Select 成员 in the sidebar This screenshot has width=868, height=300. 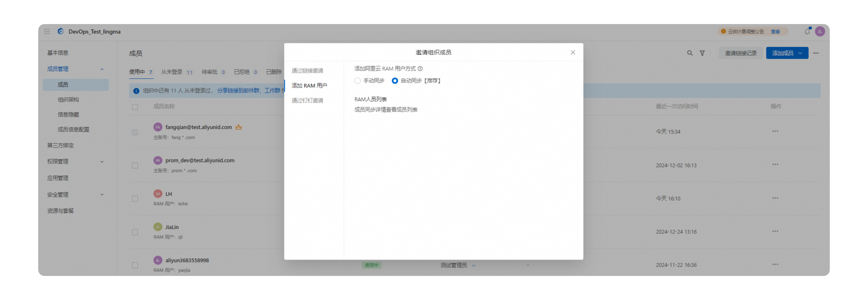point(76,85)
